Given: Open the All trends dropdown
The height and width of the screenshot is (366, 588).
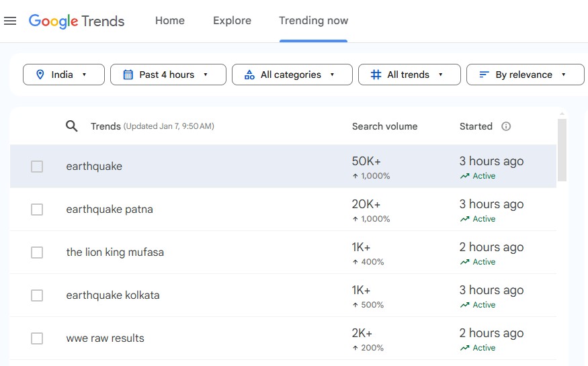Looking at the screenshot, I should (409, 75).
